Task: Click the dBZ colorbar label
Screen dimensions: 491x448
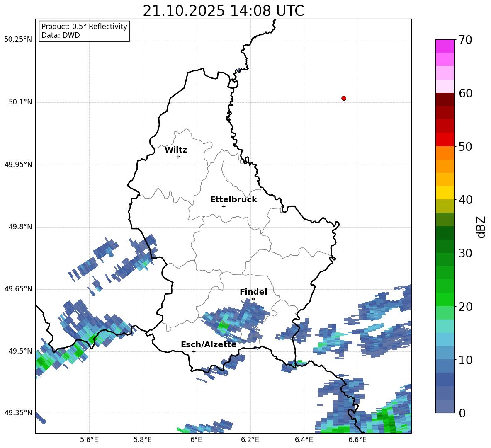Action: [481, 227]
